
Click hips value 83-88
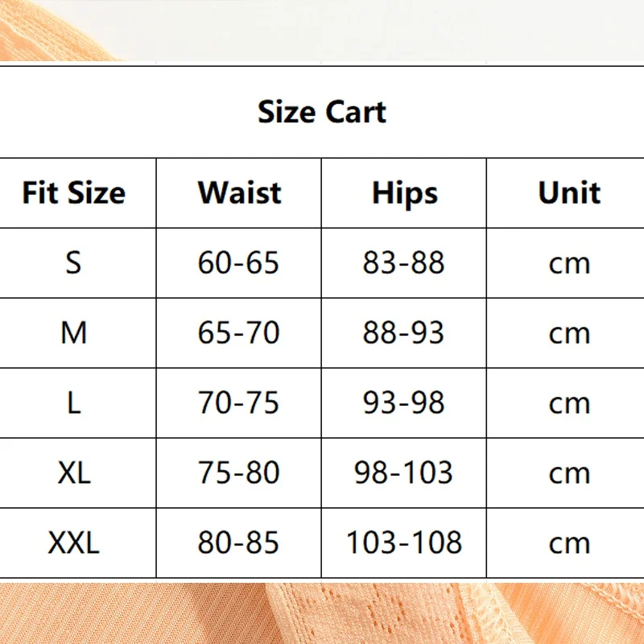tap(404, 263)
